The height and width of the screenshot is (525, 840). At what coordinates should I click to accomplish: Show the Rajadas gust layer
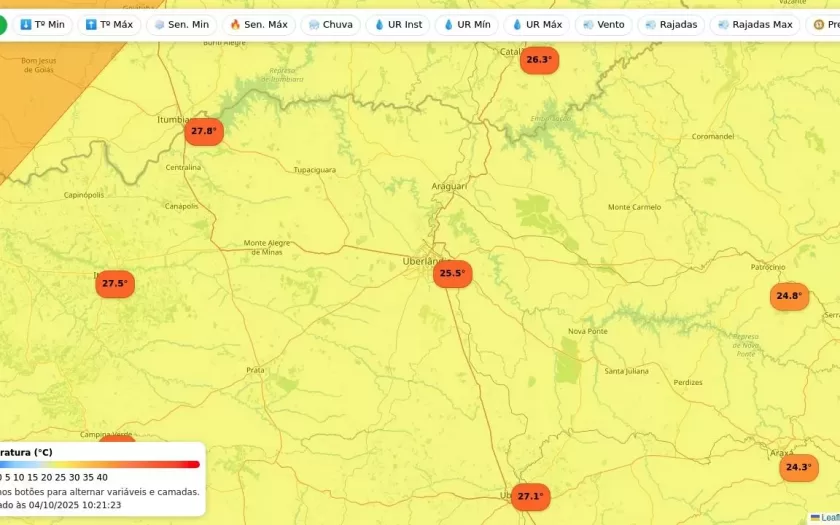point(671,24)
